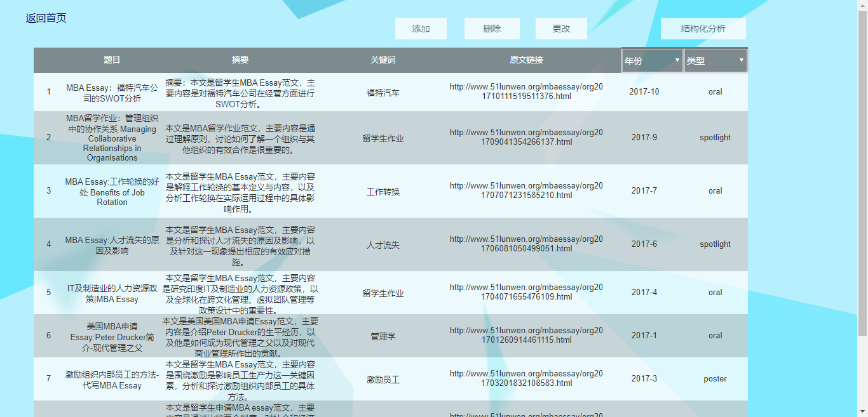Screen dimensions: 868x417
Task: Open link ending 1704071655476109.html
Action: tap(526, 292)
